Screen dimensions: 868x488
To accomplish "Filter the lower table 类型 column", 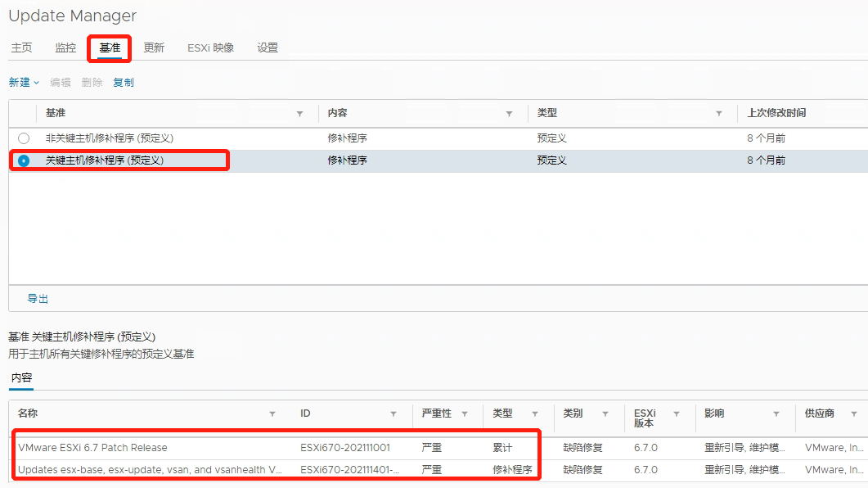I will click(535, 413).
